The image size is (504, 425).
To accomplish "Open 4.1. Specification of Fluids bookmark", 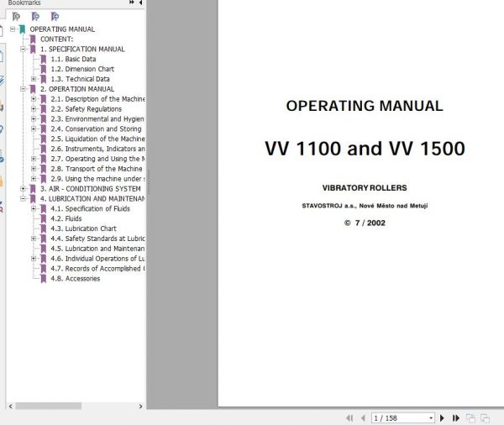I will point(91,208).
